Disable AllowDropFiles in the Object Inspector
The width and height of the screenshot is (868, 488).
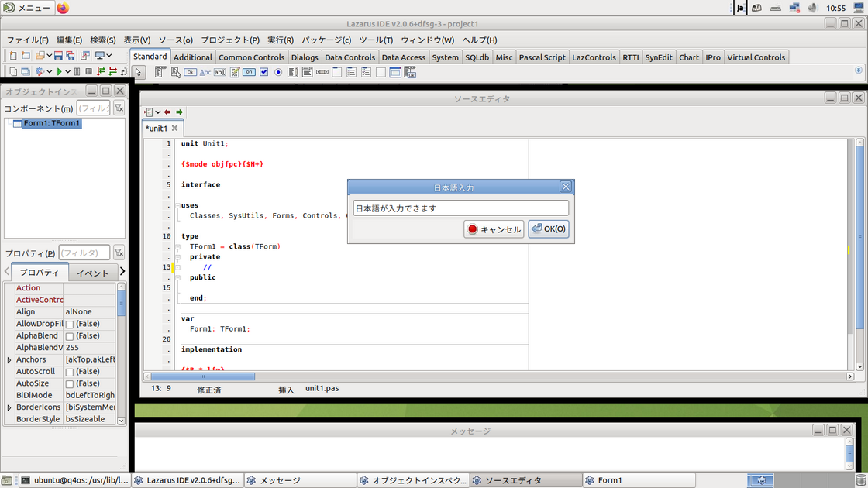(71, 324)
